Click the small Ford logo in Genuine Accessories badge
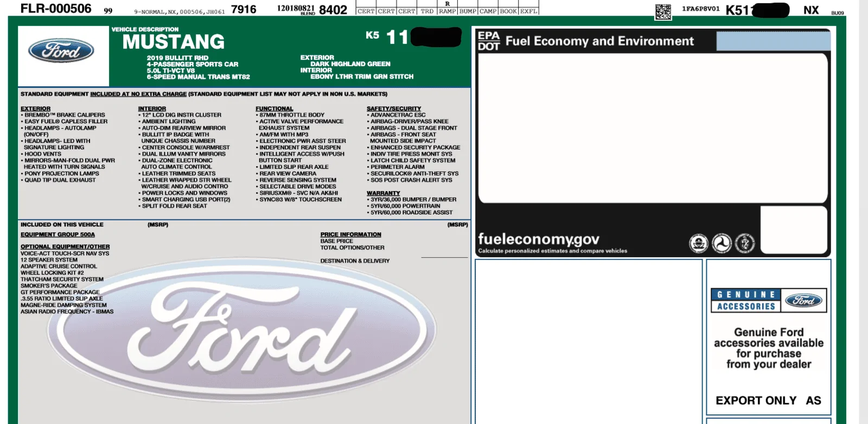 click(803, 300)
